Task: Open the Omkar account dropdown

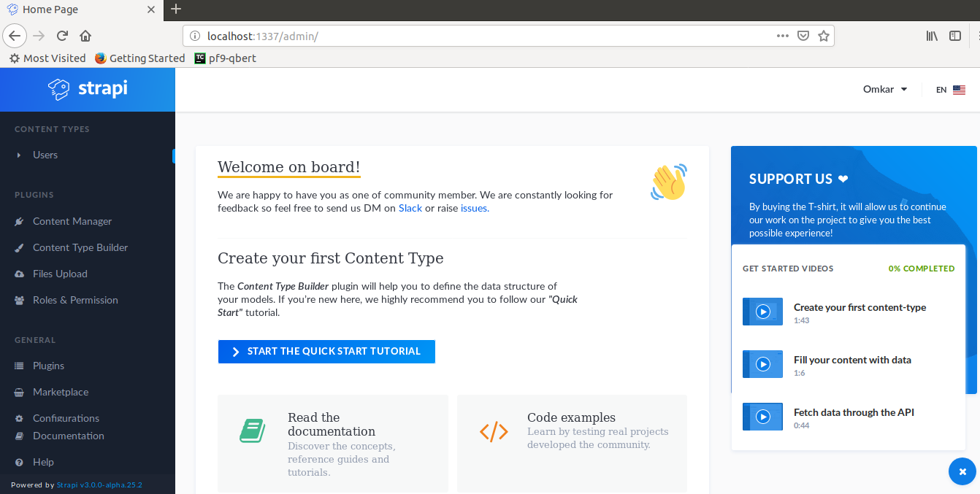Action: (x=884, y=89)
